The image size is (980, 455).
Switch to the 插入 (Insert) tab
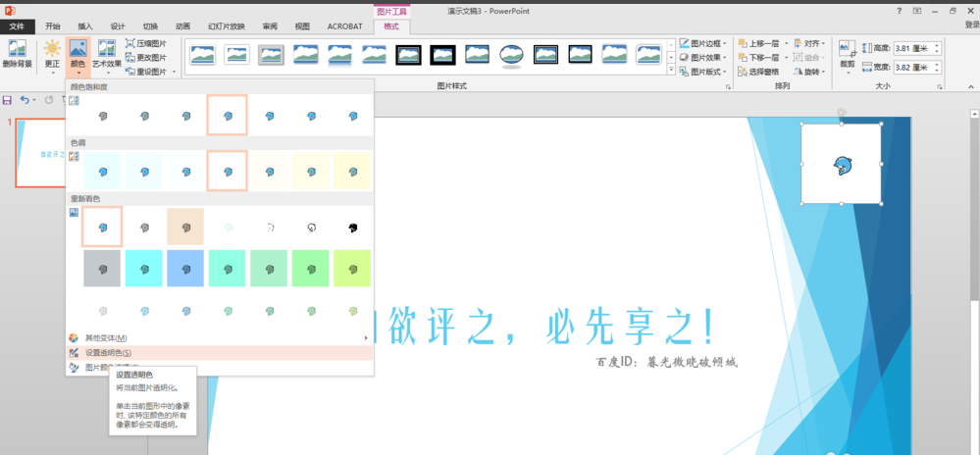coord(85,26)
